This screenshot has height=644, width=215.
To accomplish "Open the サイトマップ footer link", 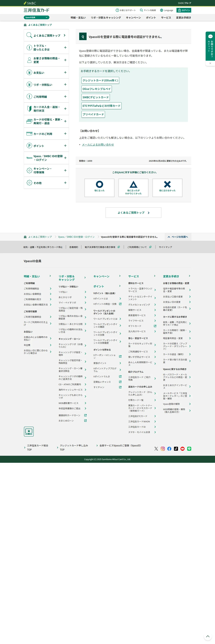I will tap(165, 247).
